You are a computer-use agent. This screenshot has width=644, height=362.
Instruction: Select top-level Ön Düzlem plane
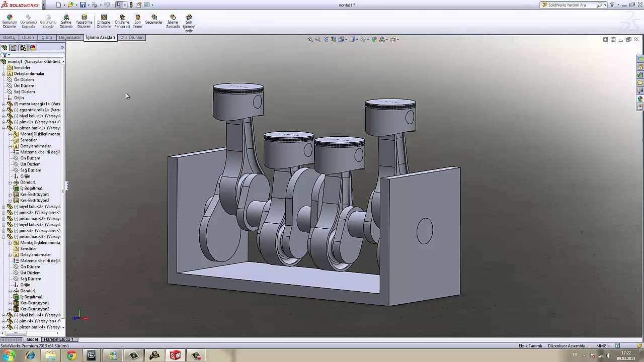[24, 80]
